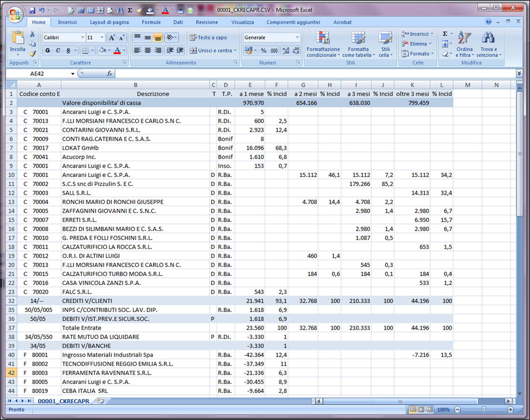The image size is (530, 420).
Task: Decrease indent in the Allineamento group
Action: [170, 50]
